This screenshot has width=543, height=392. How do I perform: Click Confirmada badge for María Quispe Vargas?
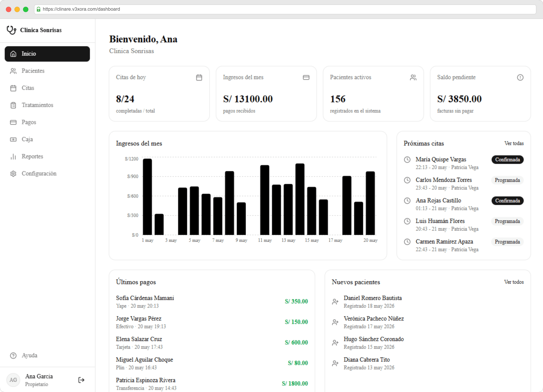click(508, 160)
